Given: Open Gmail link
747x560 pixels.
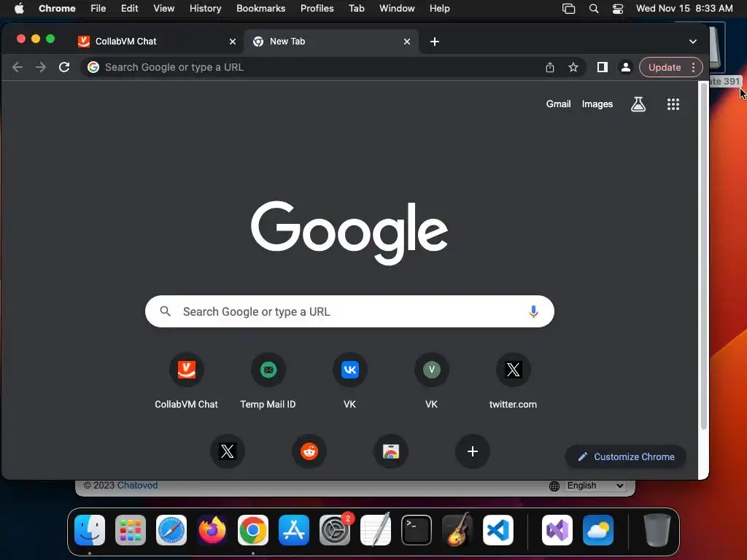Looking at the screenshot, I should (558, 104).
